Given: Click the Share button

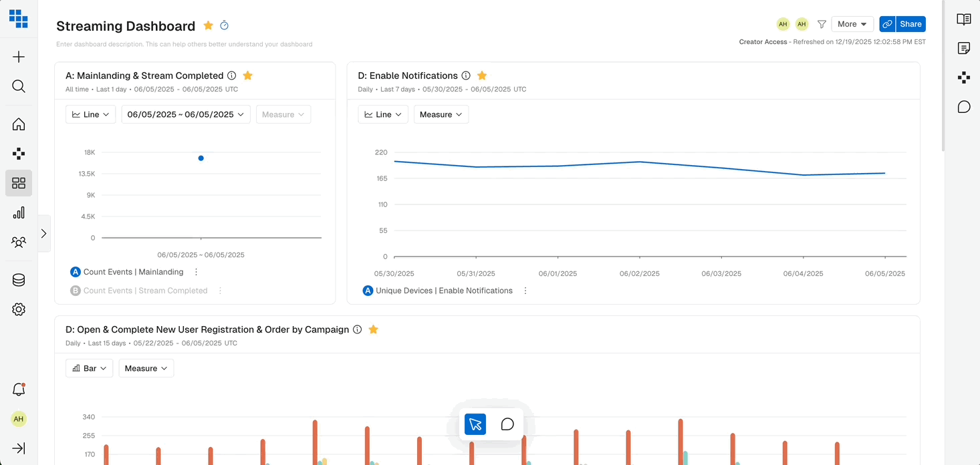Looking at the screenshot, I should tap(910, 24).
